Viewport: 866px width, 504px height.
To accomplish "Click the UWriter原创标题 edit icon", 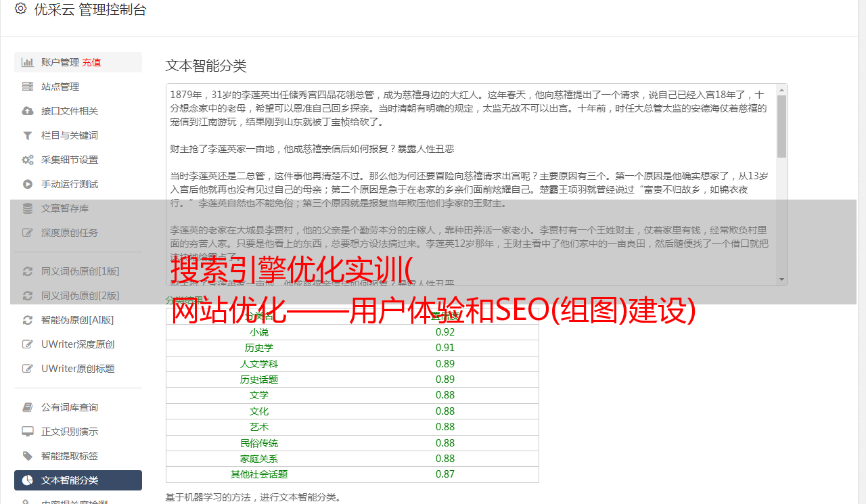I will (x=28, y=369).
